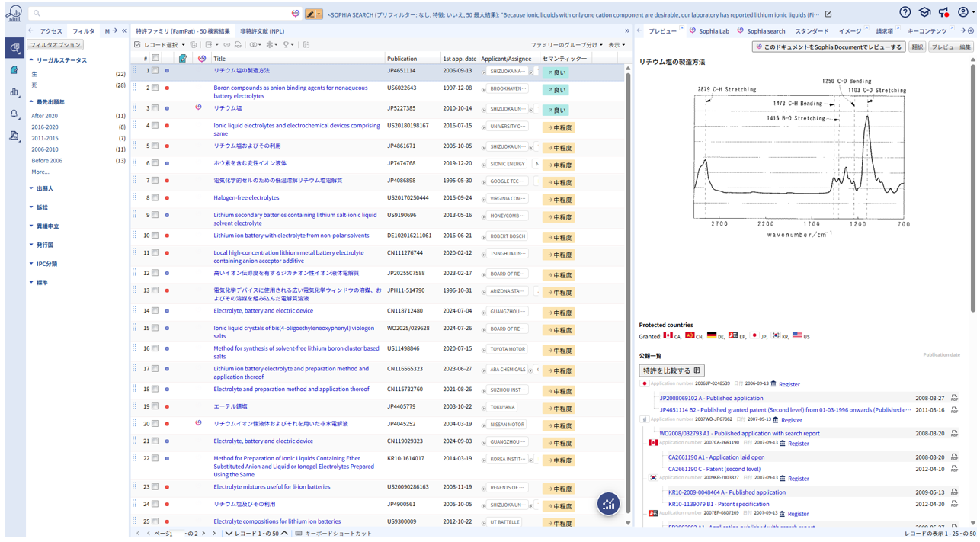
Task: Open the ファミリーのグループ分け dropdown
Action: coord(567,45)
